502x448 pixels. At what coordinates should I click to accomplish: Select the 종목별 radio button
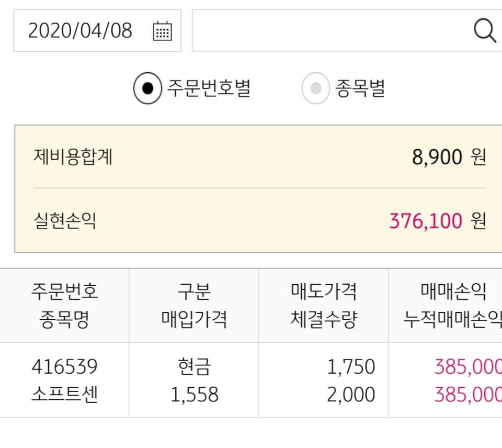315,88
